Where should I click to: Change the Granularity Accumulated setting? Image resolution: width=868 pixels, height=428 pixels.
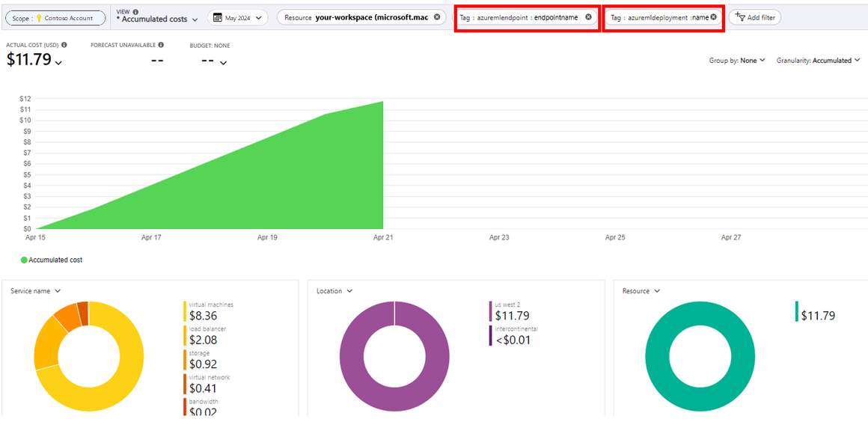click(817, 61)
